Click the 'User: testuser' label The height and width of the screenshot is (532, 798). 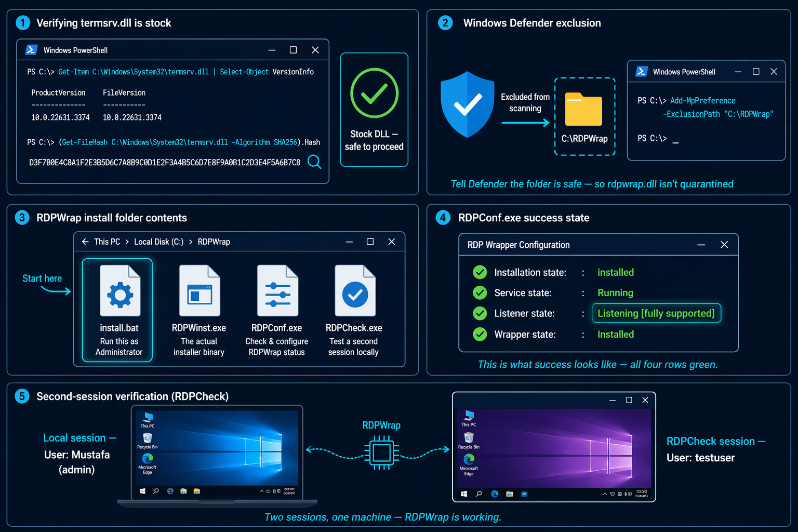[701, 458]
